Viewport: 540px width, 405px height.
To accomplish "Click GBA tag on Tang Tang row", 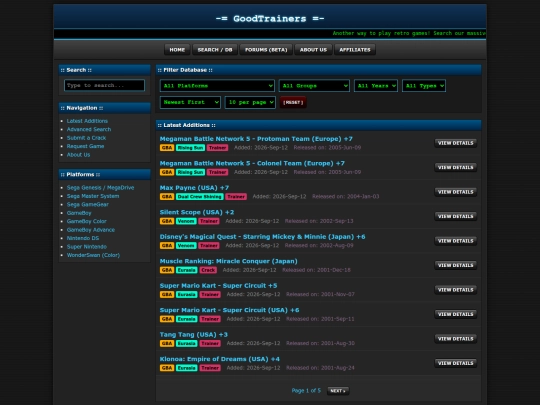I will tap(167, 343).
